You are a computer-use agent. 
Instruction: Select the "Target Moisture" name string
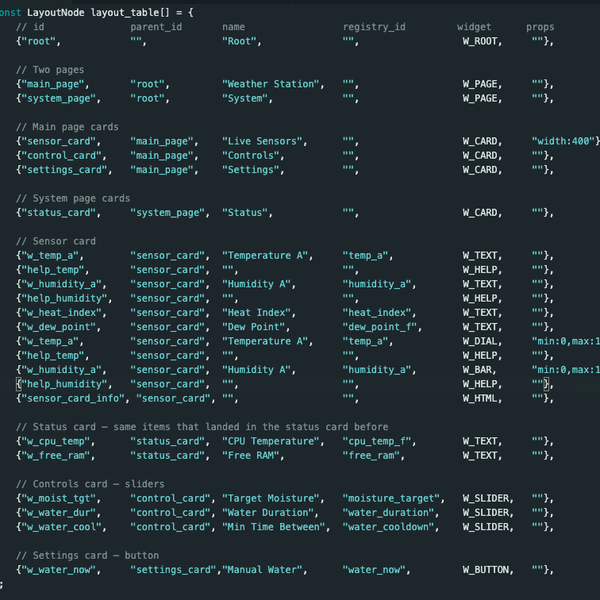tap(271, 499)
